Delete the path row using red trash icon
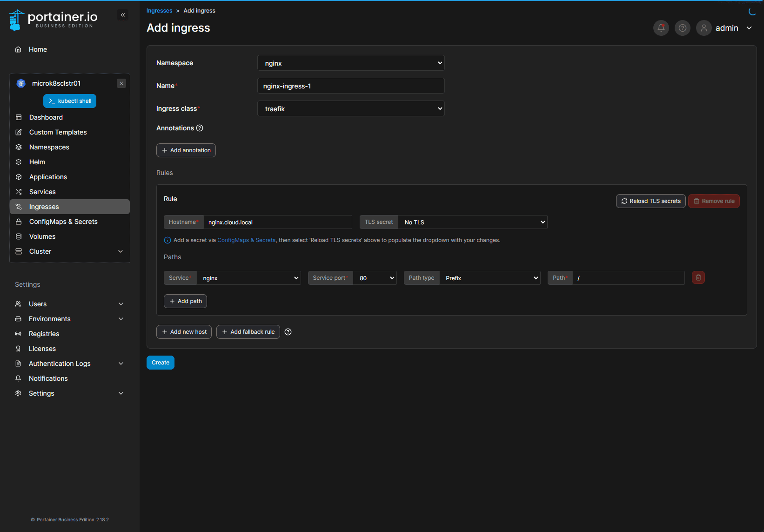Screen dimensions: 764x532 698,278
